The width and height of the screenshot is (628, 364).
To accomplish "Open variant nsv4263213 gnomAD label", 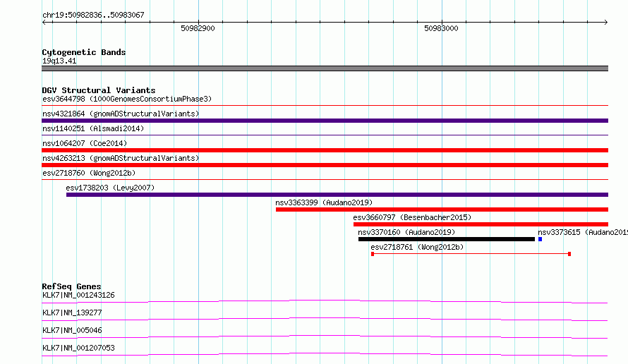I will (x=121, y=158).
